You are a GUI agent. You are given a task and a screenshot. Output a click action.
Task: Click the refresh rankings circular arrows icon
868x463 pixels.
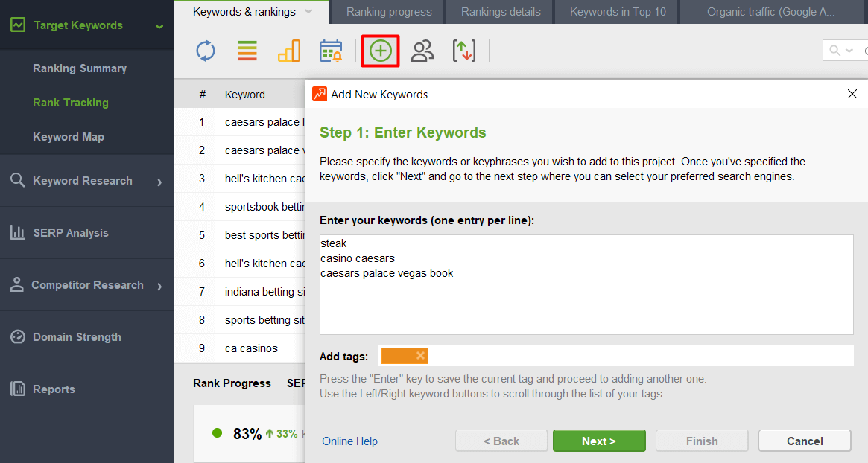(x=206, y=51)
